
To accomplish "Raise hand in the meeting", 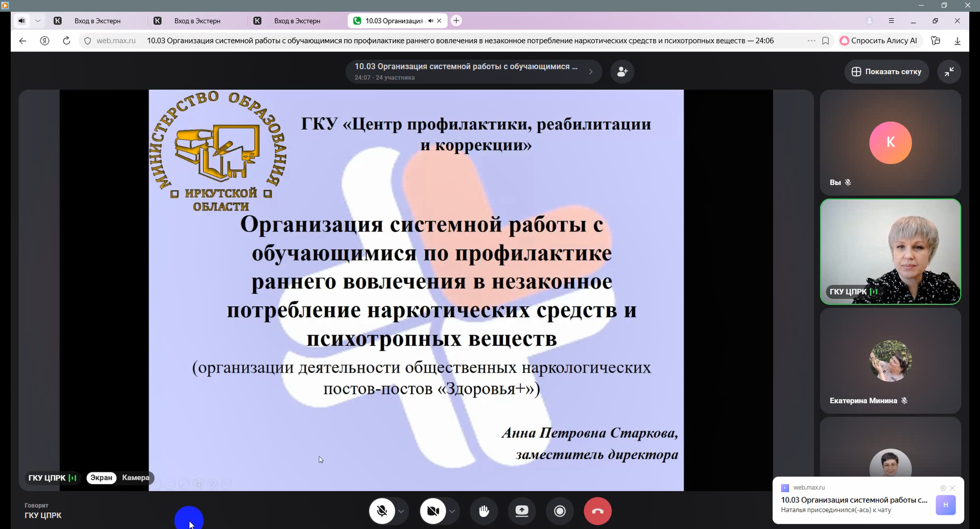I will (484, 511).
